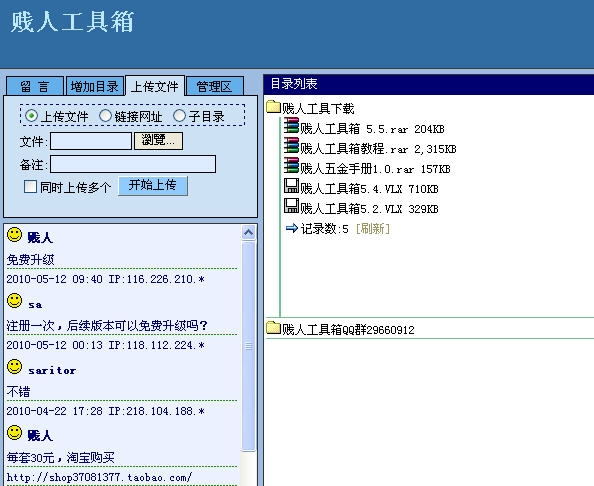
Task: Click the username sa
Action: tap(35, 305)
